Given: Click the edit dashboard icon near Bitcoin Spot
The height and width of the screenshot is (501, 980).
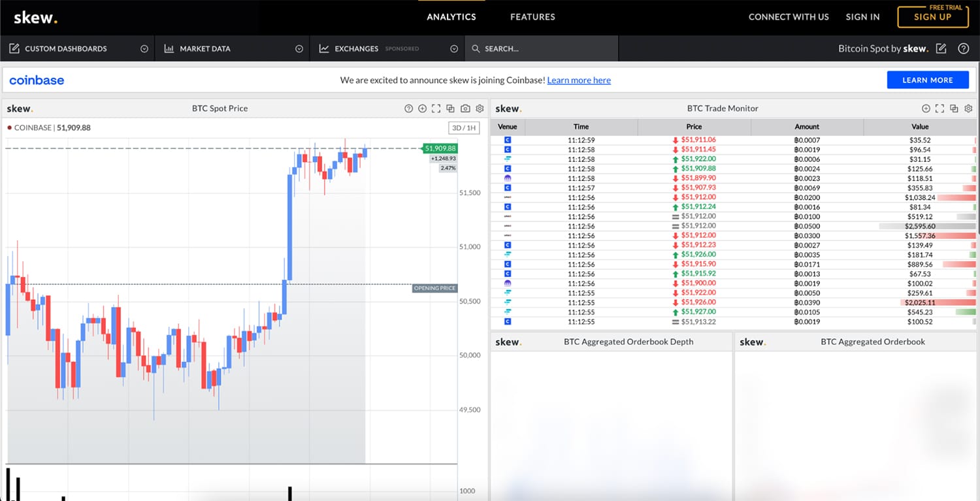Looking at the screenshot, I should (x=941, y=48).
